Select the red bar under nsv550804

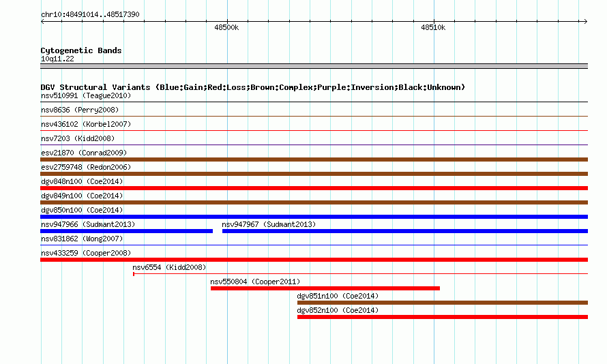click(x=325, y=288)
